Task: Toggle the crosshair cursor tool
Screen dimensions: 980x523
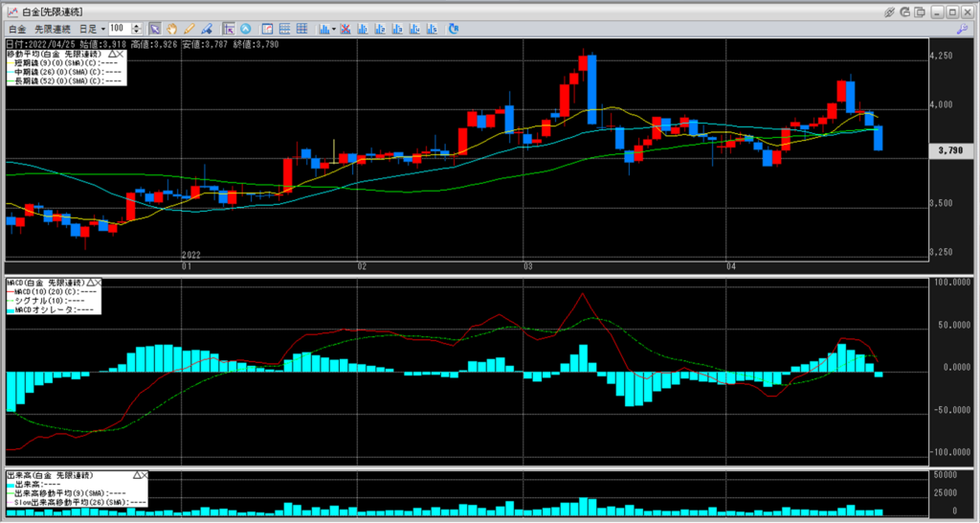Action: (229, 29)
